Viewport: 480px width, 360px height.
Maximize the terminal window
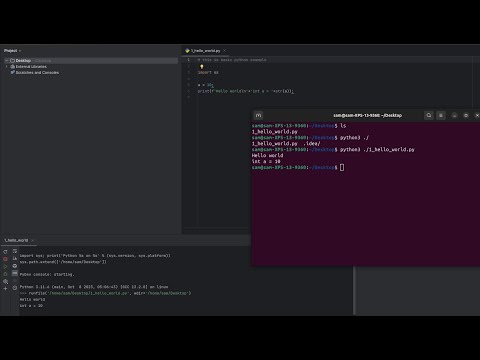(466, 115)
